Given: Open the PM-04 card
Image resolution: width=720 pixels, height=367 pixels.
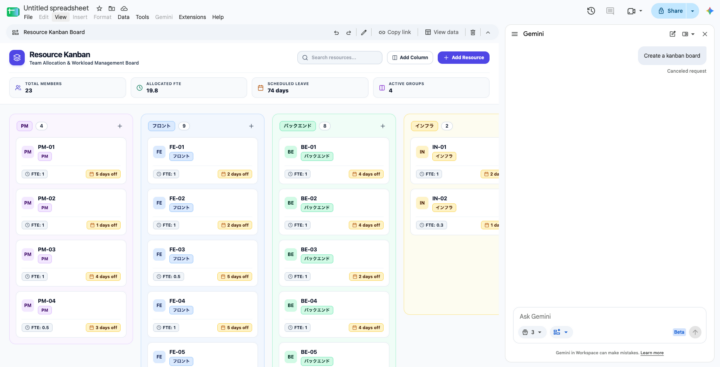Looking at the screenshot, I should coord(71,315).
